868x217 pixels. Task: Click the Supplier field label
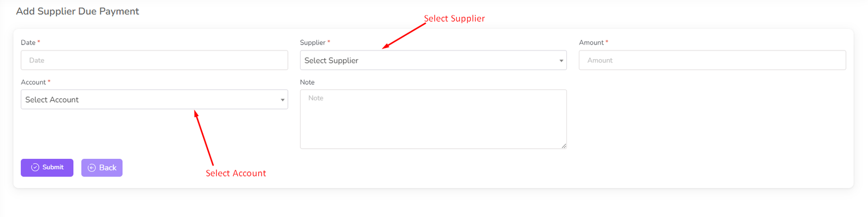coord(312,42)
